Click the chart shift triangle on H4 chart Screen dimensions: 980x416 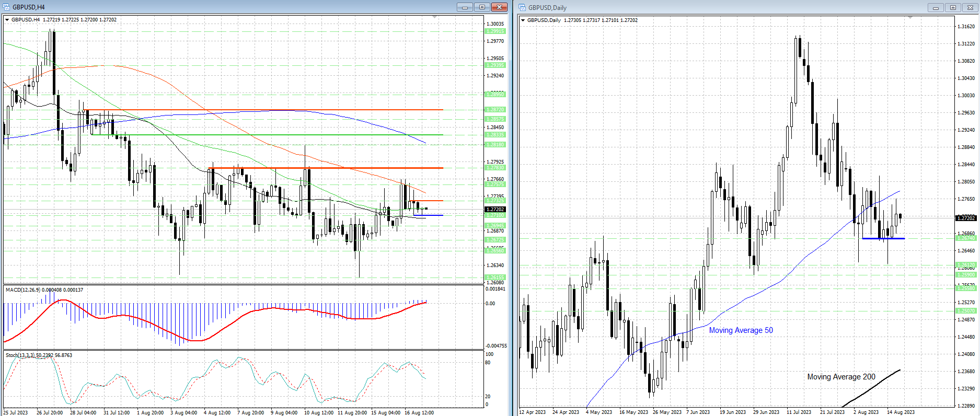[435, 18]
